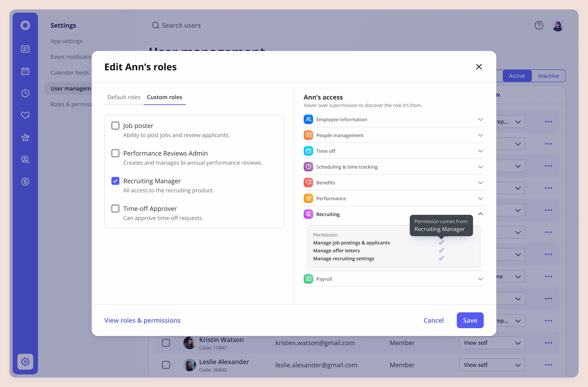Click the Search users field
The image size is (588, 387).
(181, 25)
